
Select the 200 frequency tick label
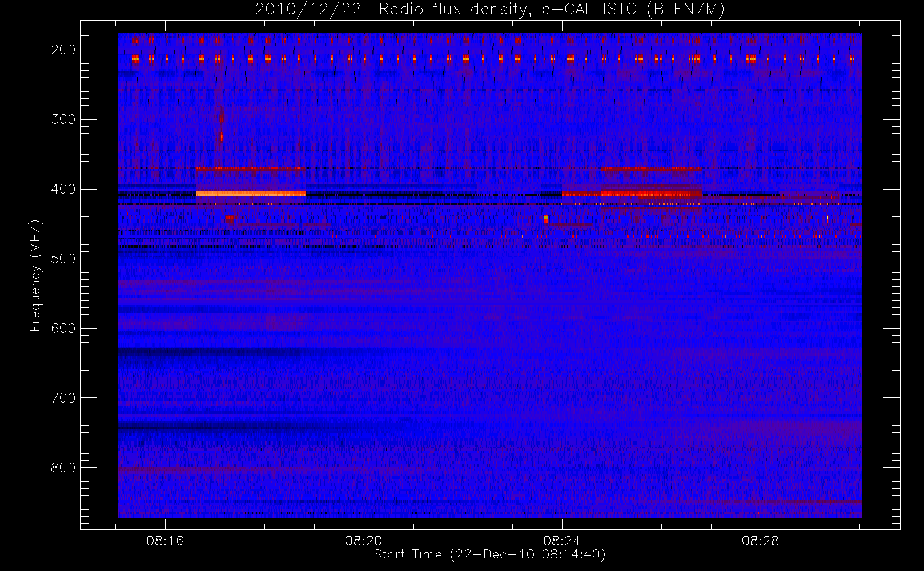tap(63, 50)
